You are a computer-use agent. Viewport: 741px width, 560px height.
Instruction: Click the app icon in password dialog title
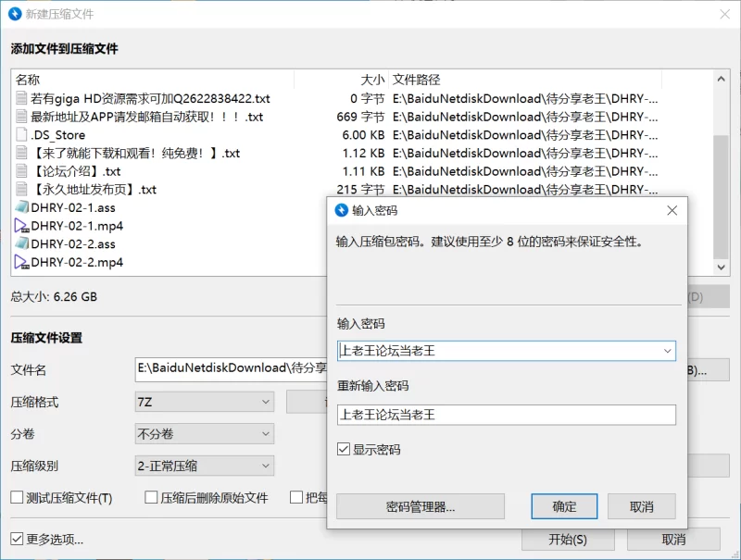click(342, 210)
